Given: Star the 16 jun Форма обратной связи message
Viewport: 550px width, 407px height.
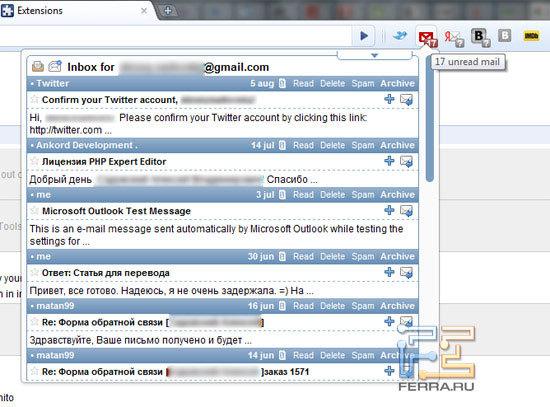Looking at the screenshot, I should pos(34,322).
